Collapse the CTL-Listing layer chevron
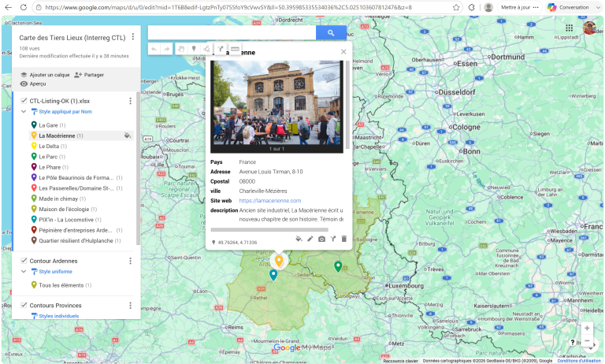The width and height of the screenshot is (605, 364). [x=24, y=112]
